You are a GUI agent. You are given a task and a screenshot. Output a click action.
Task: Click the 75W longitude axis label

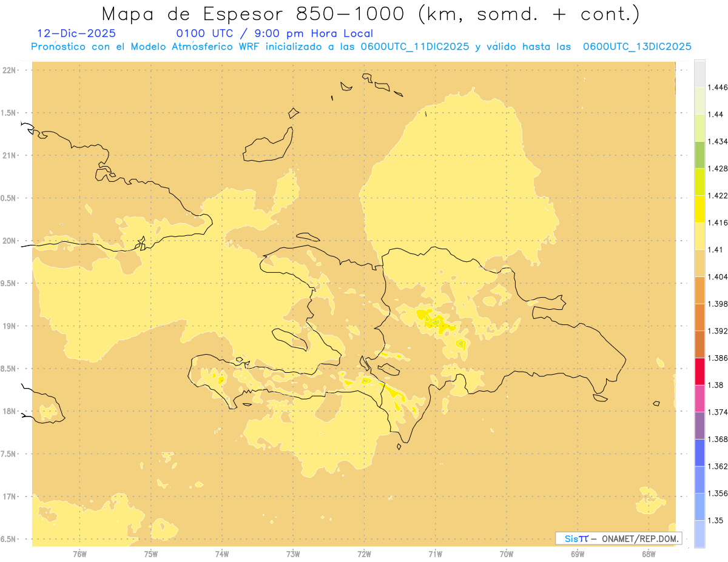point(151,554)
